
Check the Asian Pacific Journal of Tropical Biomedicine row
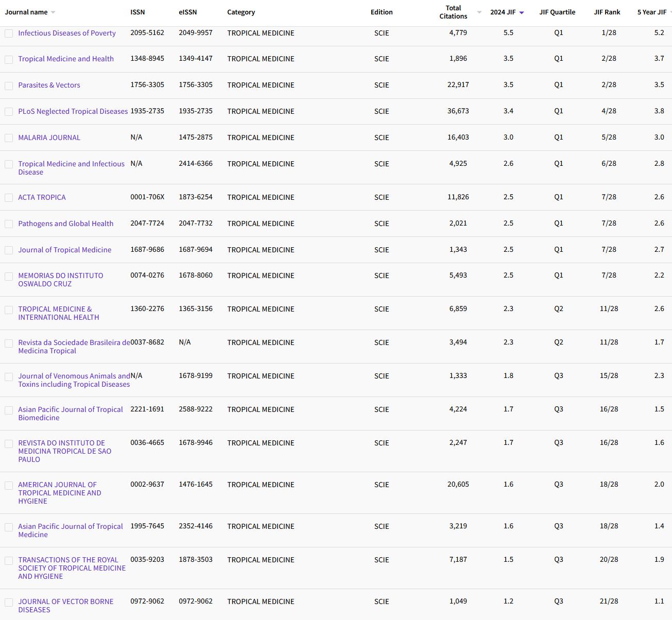8,410
